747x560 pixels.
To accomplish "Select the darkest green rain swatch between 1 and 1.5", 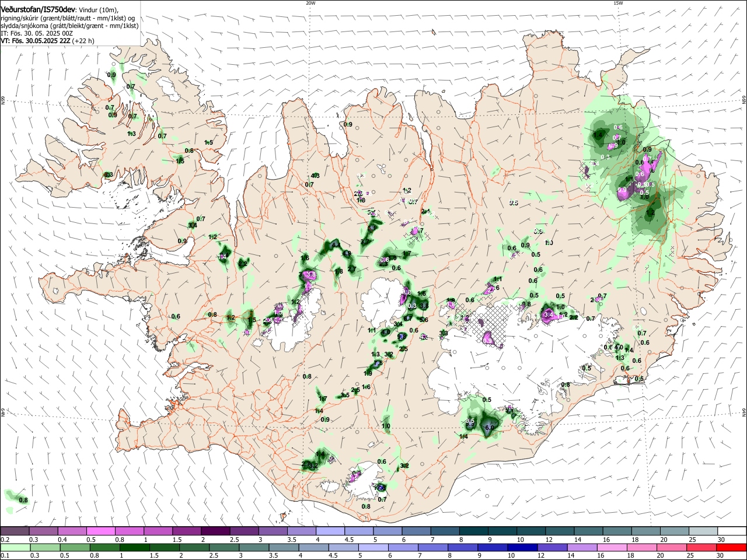I will coord(134,547).
